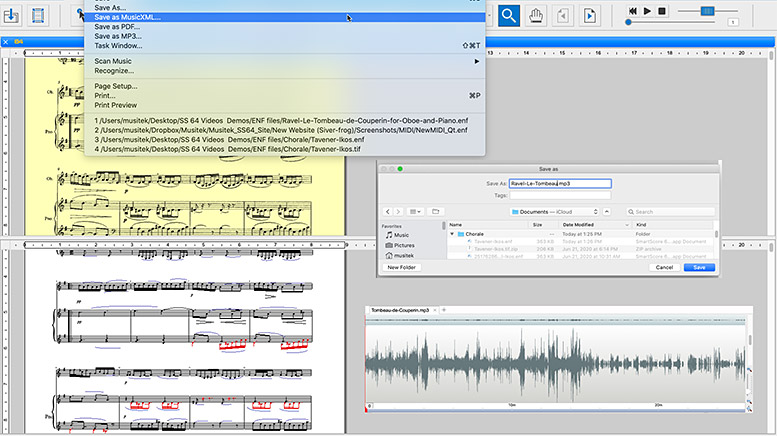
Task: Add new audio tab with plus
Action: tap(444, 310)
